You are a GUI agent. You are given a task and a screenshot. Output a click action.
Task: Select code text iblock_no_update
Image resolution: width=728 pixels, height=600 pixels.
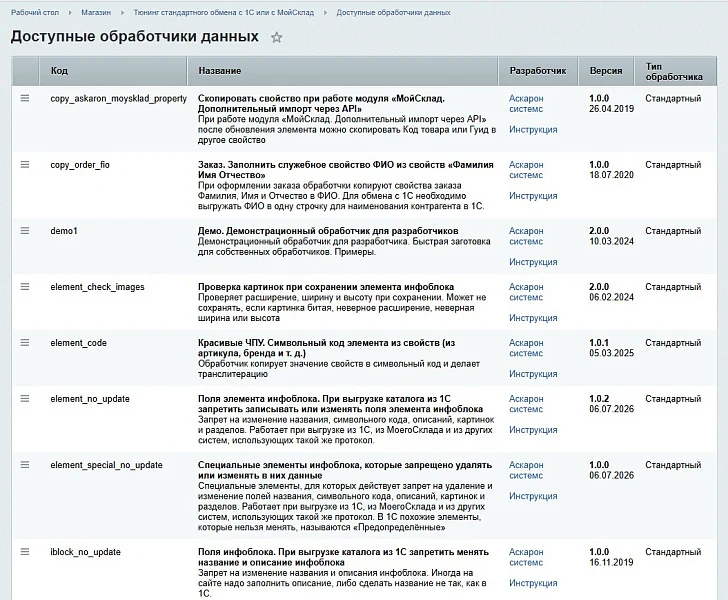point(85,552)
